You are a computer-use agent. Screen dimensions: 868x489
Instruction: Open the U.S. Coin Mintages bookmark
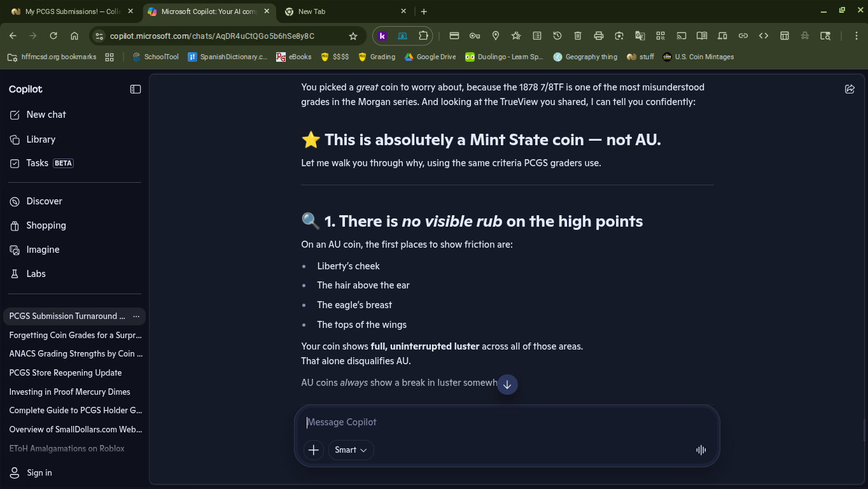point(698,57)
